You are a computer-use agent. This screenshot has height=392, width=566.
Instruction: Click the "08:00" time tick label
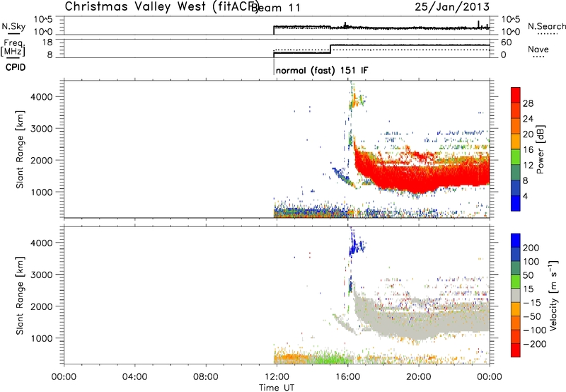[206, 377]
